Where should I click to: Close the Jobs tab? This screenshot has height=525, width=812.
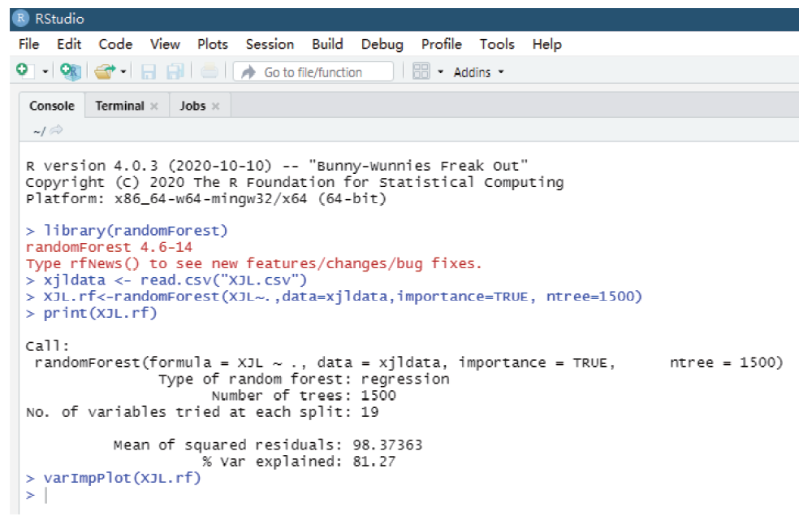[x=215, y=106]
